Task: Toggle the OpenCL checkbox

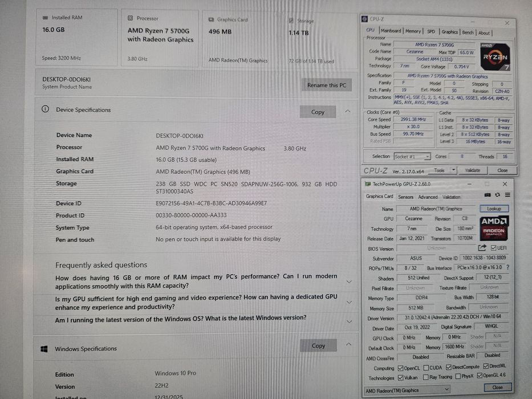Action: pos(400,368)
